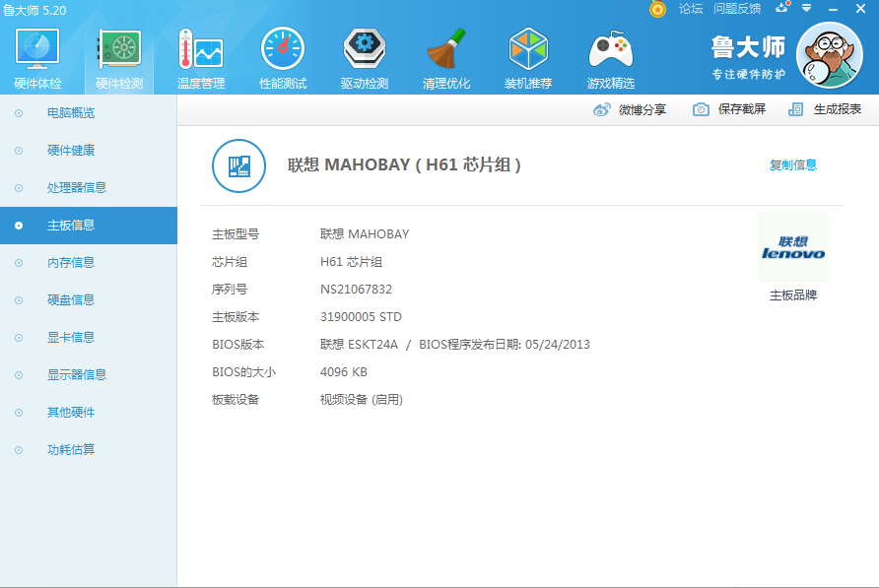Select 显示器信息 in the sidebar
The height and width of the screenshot is (588, 879).
(88, 374)
